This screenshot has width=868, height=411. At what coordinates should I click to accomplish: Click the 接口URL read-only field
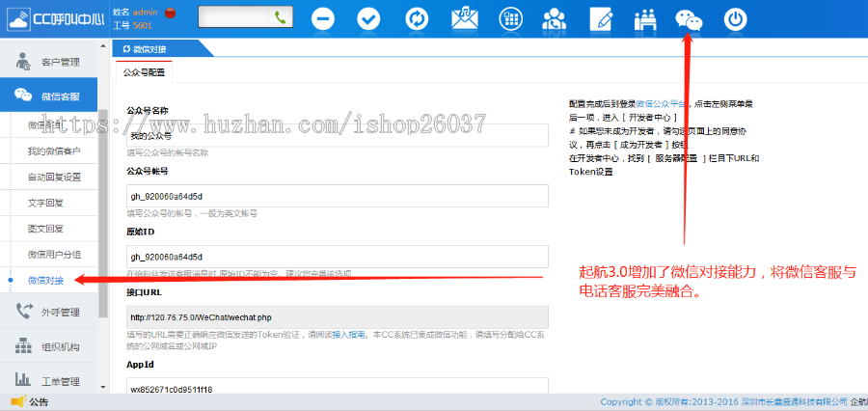(x=338, y=317)
